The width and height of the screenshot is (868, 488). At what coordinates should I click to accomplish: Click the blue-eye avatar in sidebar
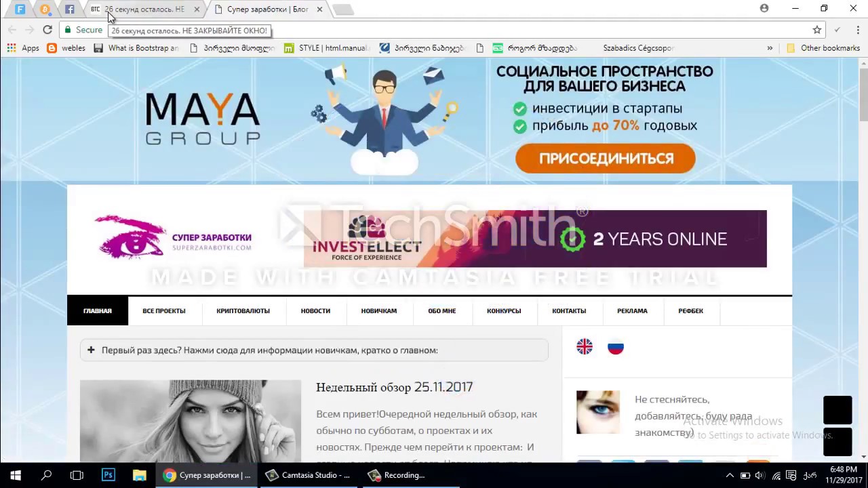pos(598,412)
